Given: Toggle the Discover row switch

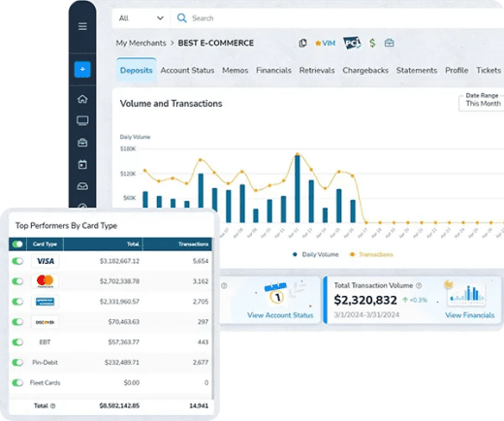Looking at the screenshot, I should pos(17,322).
